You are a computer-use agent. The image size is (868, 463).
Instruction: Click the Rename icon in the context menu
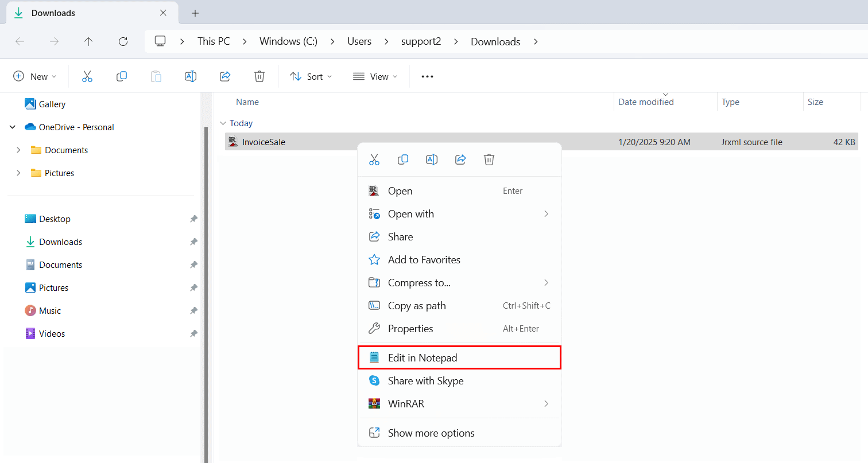(432, 159)
